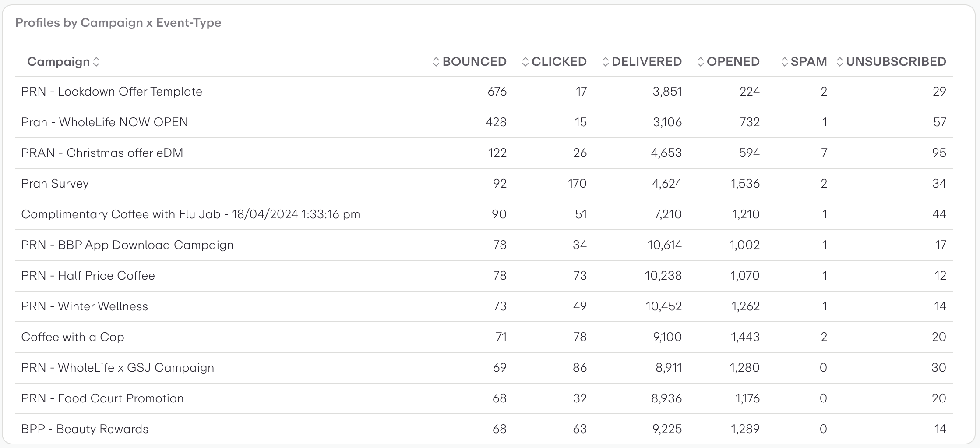Toggle sort order on the SPAM header
This screenshot has height=448, width=980.
pyautogui.click(x=784, y=62)
